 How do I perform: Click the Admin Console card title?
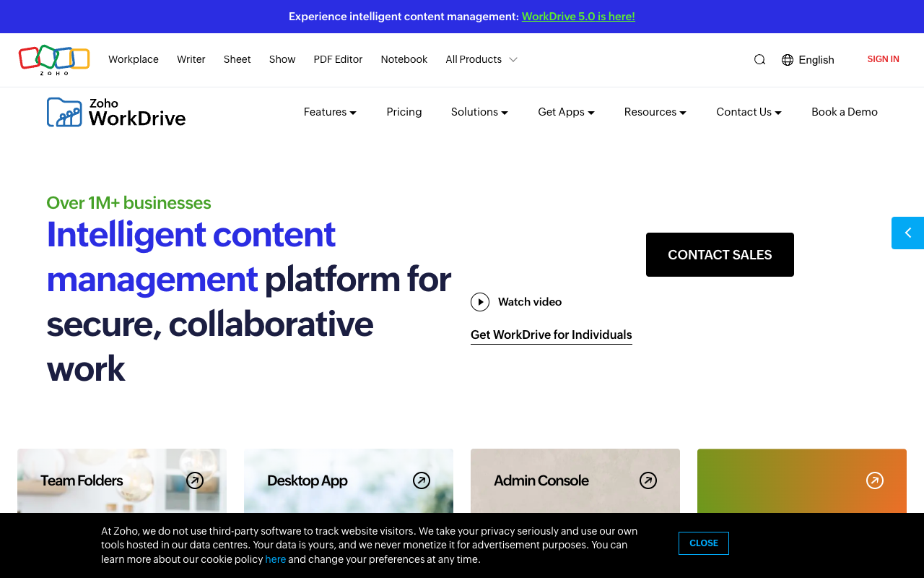tap(541, 480)
